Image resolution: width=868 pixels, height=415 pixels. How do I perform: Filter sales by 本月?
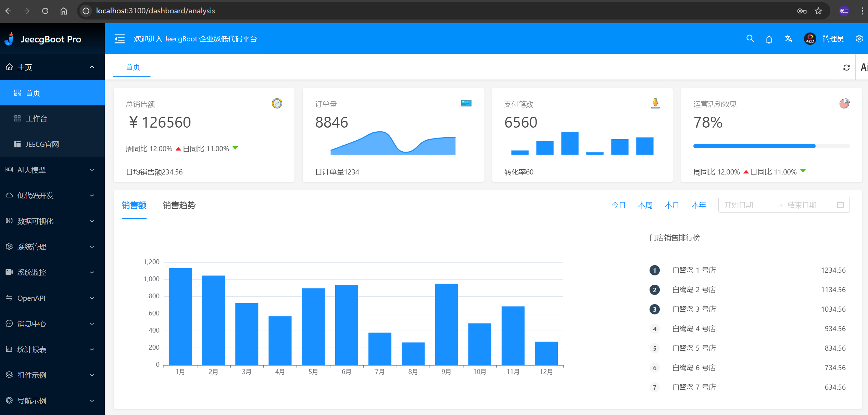(672, 205)
